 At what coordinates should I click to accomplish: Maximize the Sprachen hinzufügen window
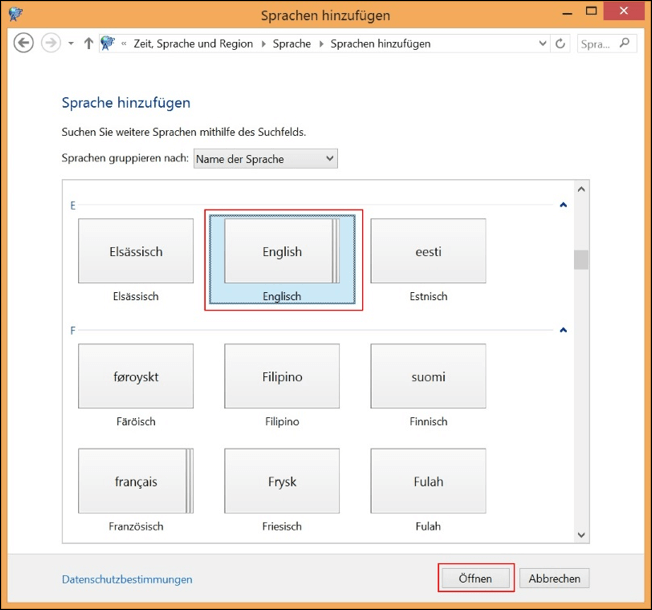click(x=591, y=11)
